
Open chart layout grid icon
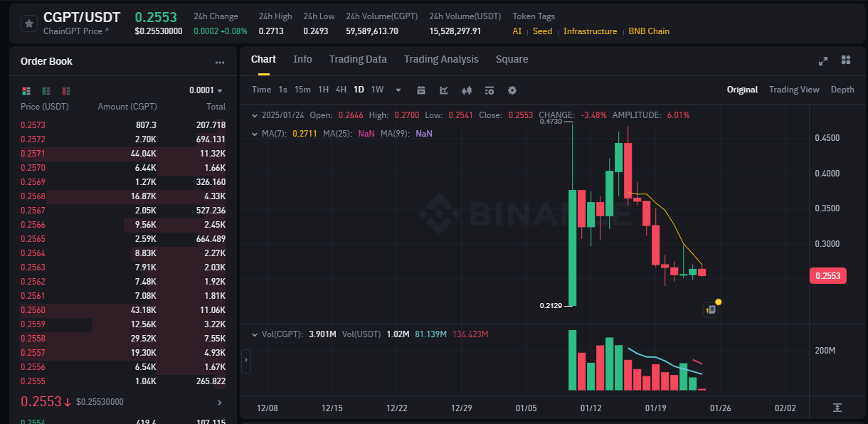tap(846, 60)
